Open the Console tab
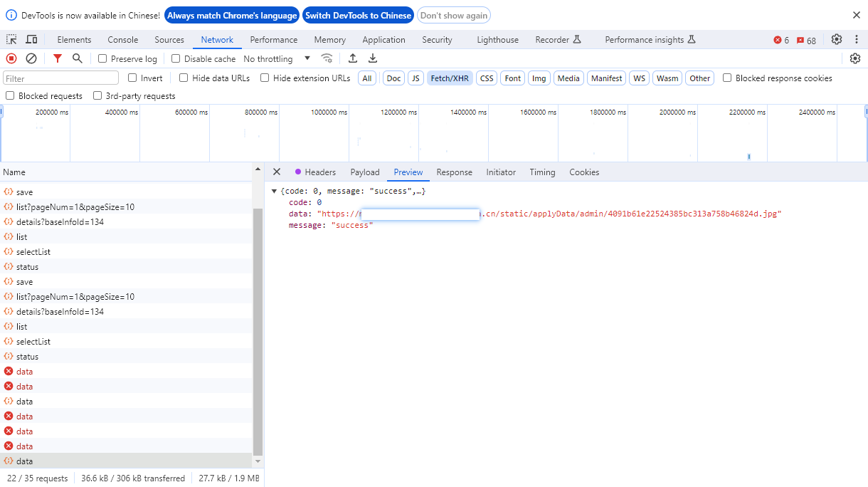This screenshot has height=487, width=868. coord(123,40)
